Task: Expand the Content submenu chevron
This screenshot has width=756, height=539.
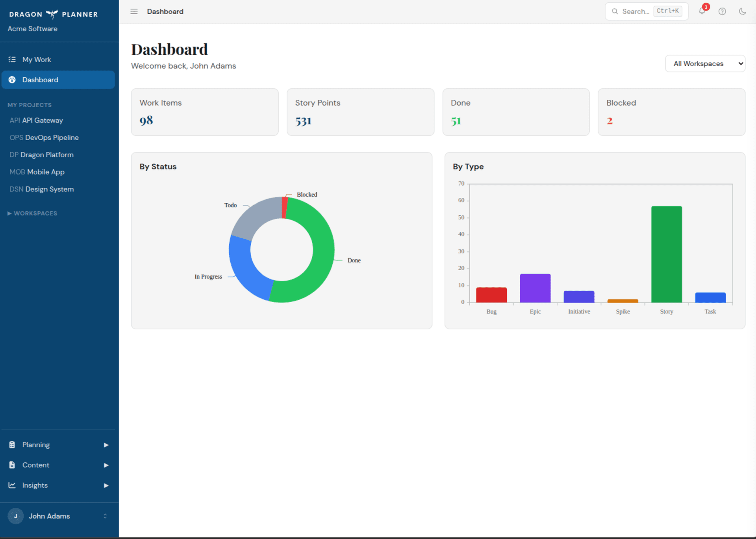Action: point(106,465)
